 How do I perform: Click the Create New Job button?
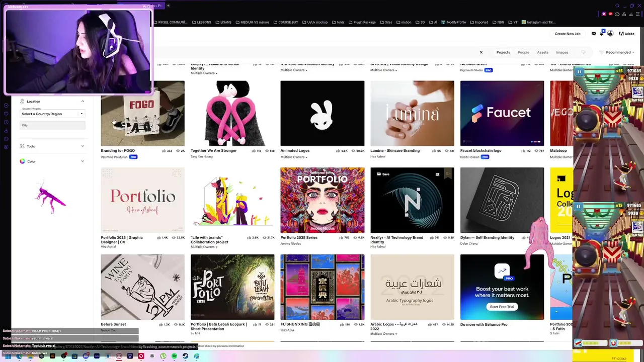(568, 34)
